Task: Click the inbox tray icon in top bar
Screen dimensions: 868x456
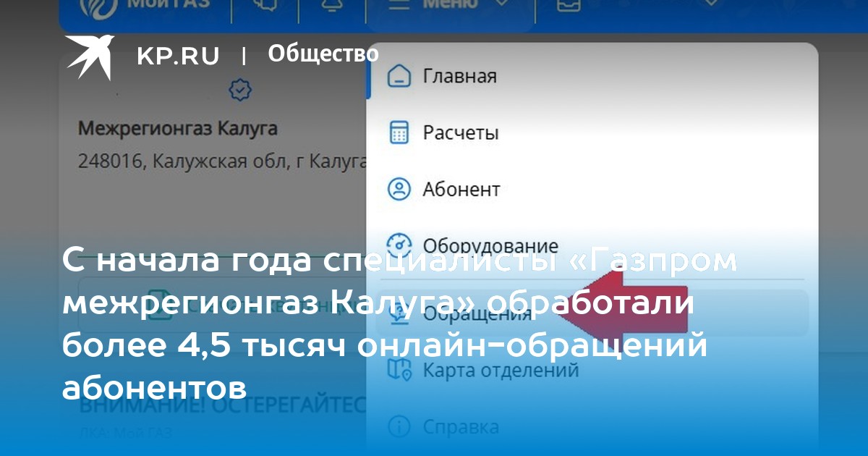Action: [569, 6]
